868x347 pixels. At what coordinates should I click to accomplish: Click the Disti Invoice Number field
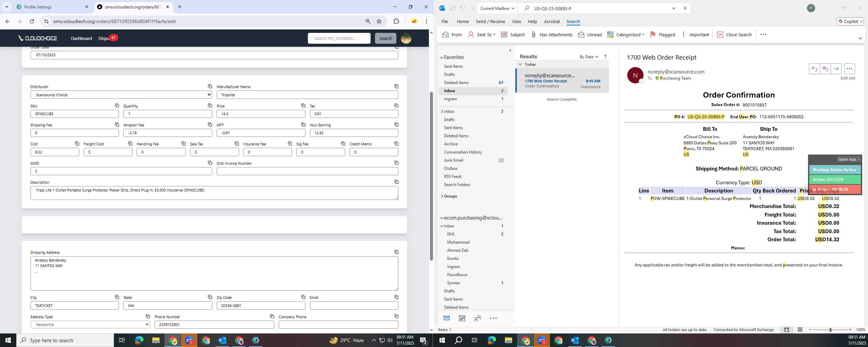[x=307, y=171]
